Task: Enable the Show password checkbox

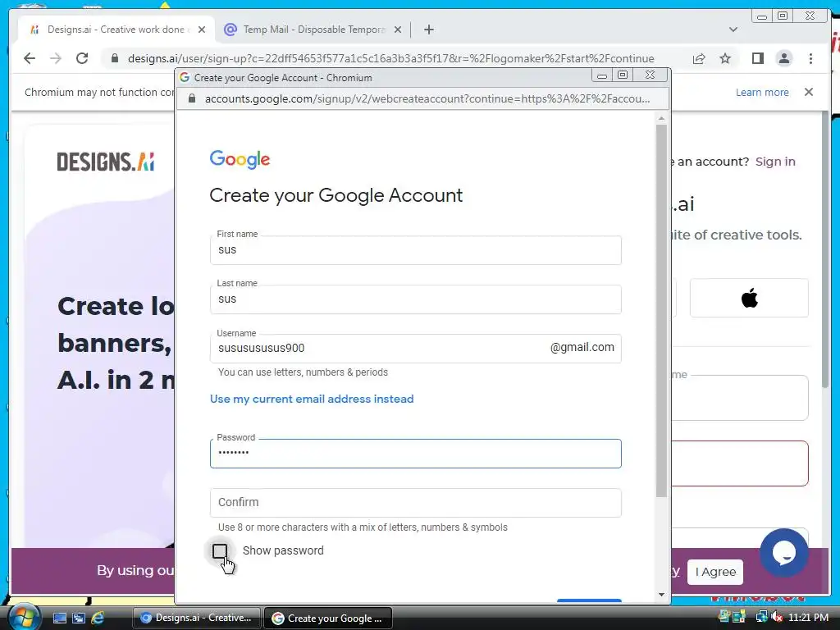Action: 220,550
